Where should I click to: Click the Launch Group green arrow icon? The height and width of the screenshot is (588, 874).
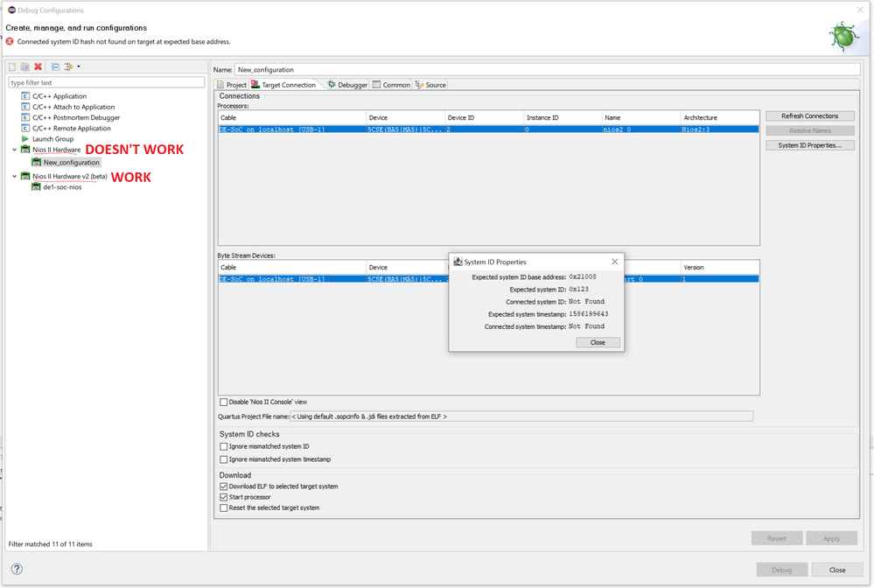point(25,139)
